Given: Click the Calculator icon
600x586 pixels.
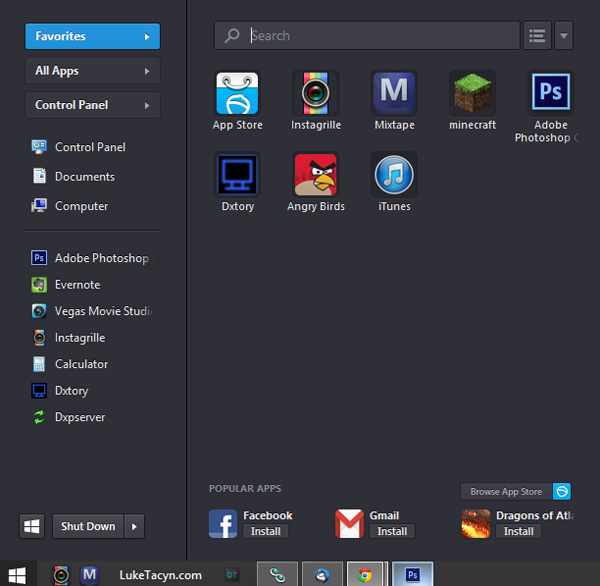Looking at the screenshot, I should coord(39,364).
